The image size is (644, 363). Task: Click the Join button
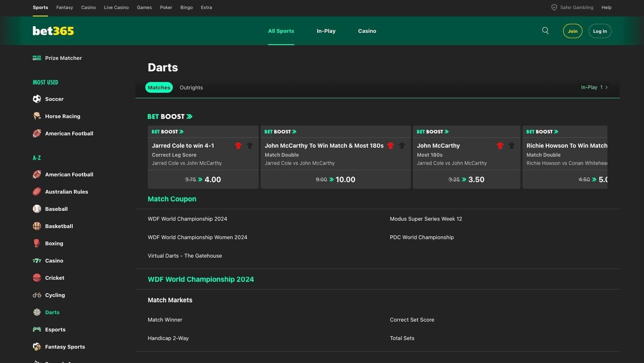click(573, 31)
